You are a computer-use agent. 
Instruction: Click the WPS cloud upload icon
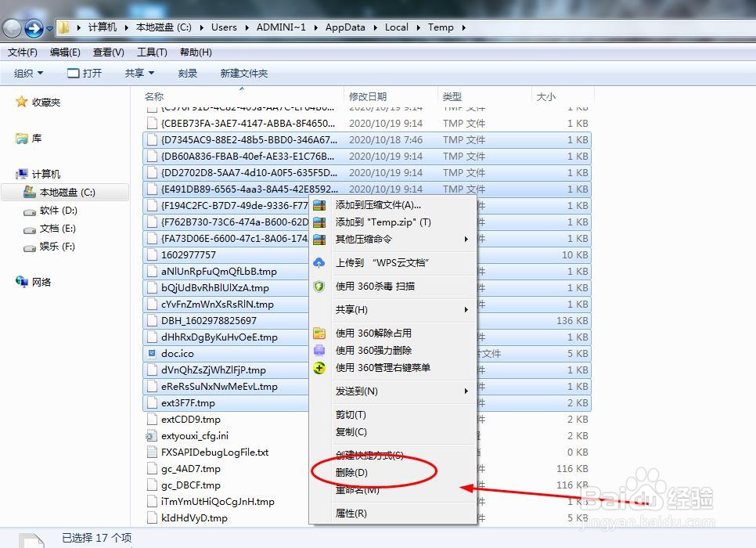319,263
